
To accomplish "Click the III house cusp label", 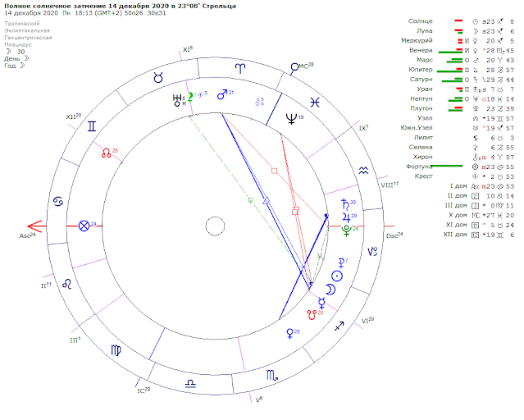I will click(75, 340).
